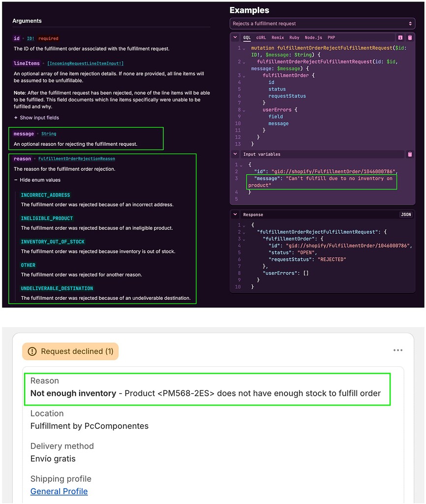Collapse the Input variables section

[x=235, y=154]
